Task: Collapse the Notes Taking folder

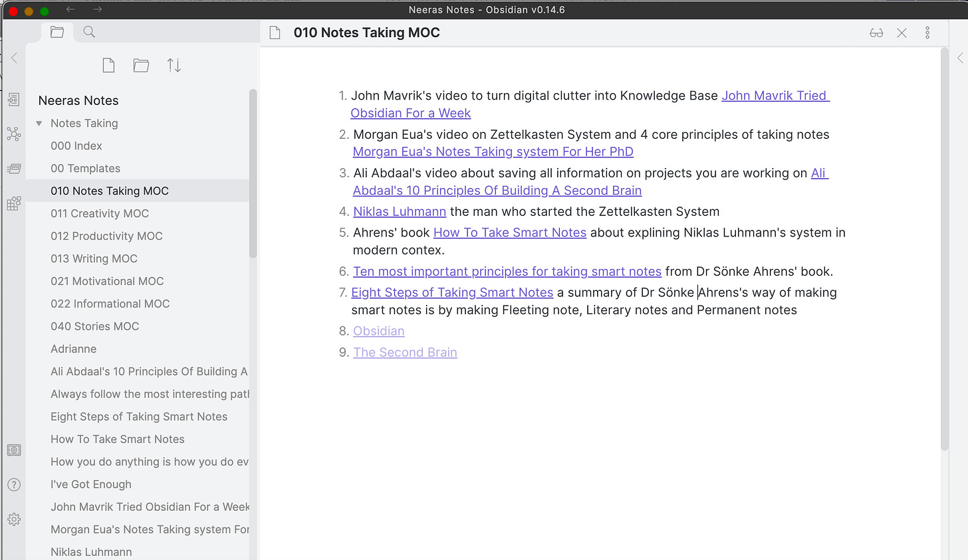Action: pyautogui.click(x=39, y=123)
